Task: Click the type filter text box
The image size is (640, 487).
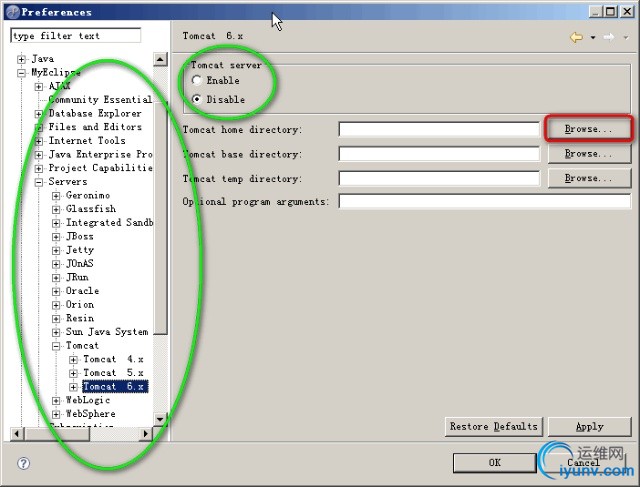Action: (76, 36)
